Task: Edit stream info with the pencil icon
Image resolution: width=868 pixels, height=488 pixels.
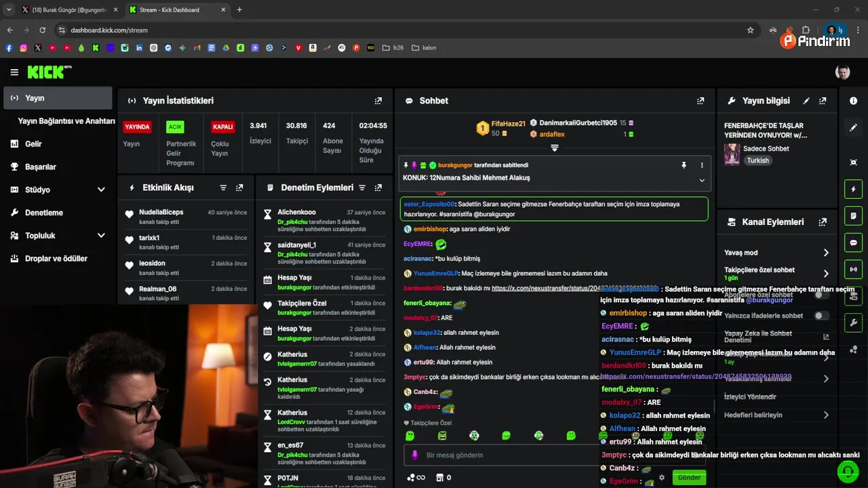Action: click(x=806, y=100)
